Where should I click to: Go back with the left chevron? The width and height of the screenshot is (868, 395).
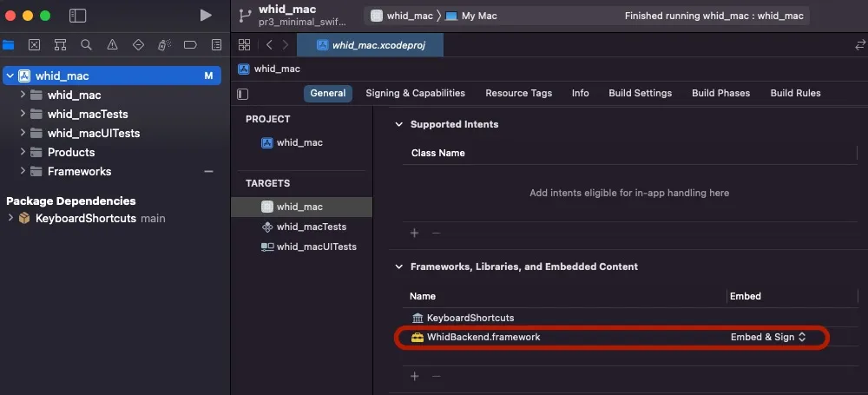tap(269, 45)
